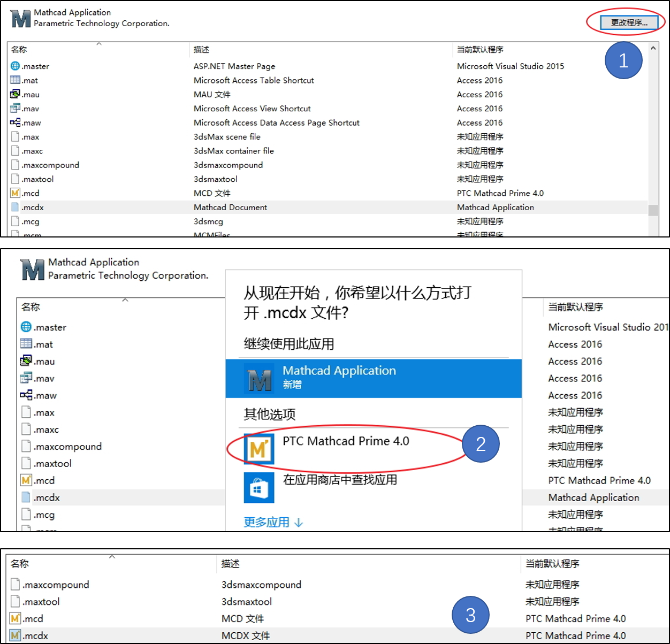The height and width of the screenshot is (644, 670).
Task: Click the Mathcad M icon in the dialog's blue row
Action: click(259, 378)
